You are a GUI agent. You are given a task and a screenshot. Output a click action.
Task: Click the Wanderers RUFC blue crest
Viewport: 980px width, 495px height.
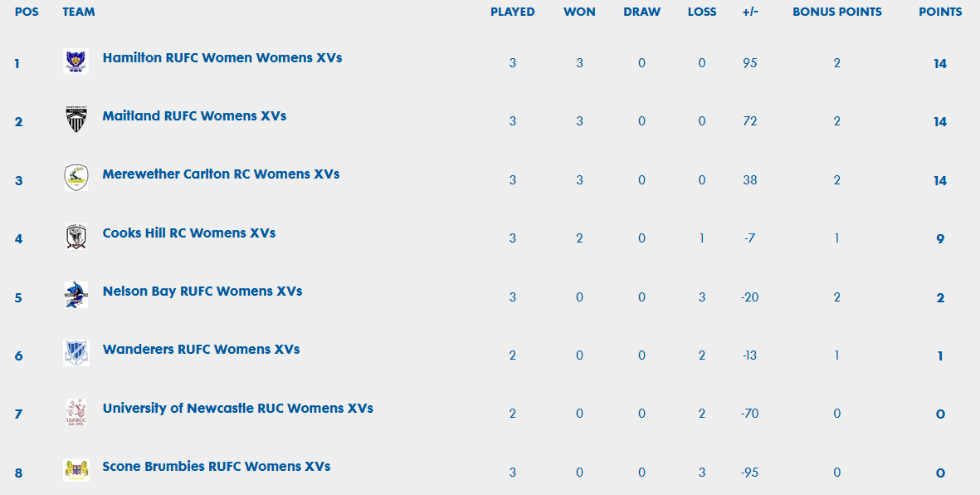click(x=76, y=353)
